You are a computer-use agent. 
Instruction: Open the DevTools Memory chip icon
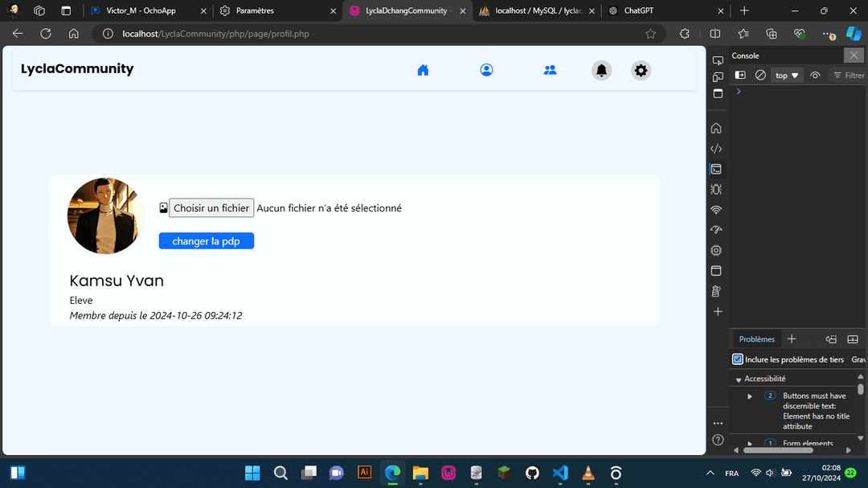coord(716,250)
